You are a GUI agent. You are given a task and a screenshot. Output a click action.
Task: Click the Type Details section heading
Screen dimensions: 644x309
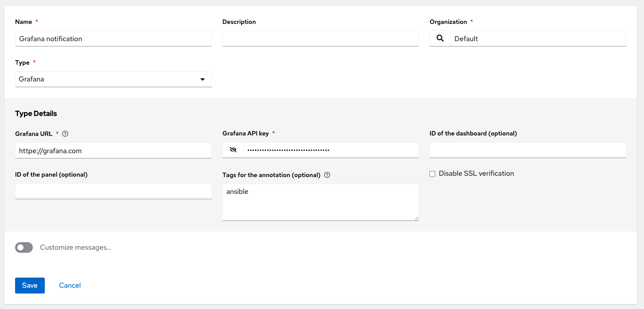pyautogui.click(x=36, y=113)
